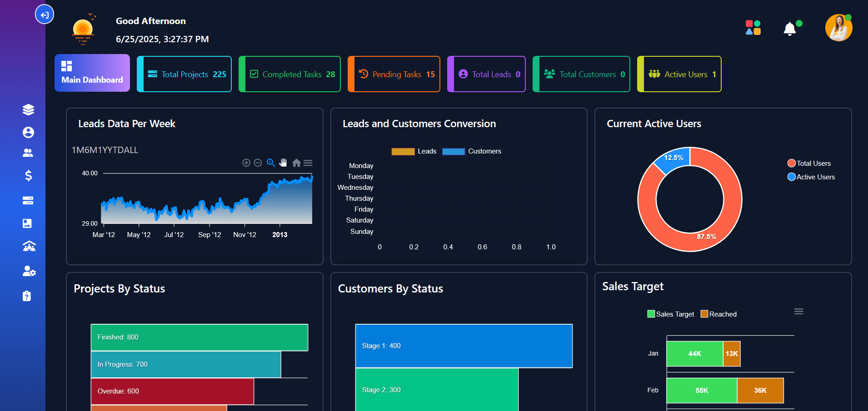
Task: Activate the panning hand tool
Action: (x=283, y=163)
